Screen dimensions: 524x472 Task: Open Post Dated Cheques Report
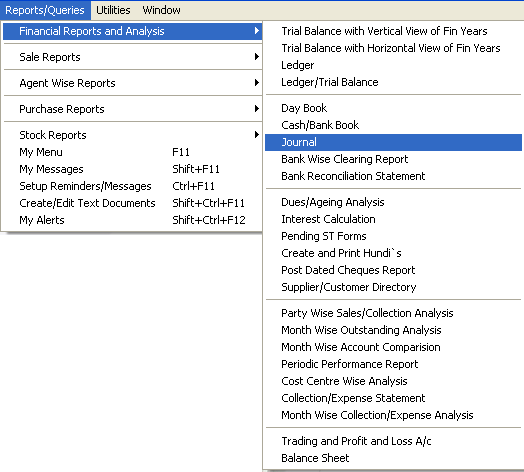coord(393,270)
